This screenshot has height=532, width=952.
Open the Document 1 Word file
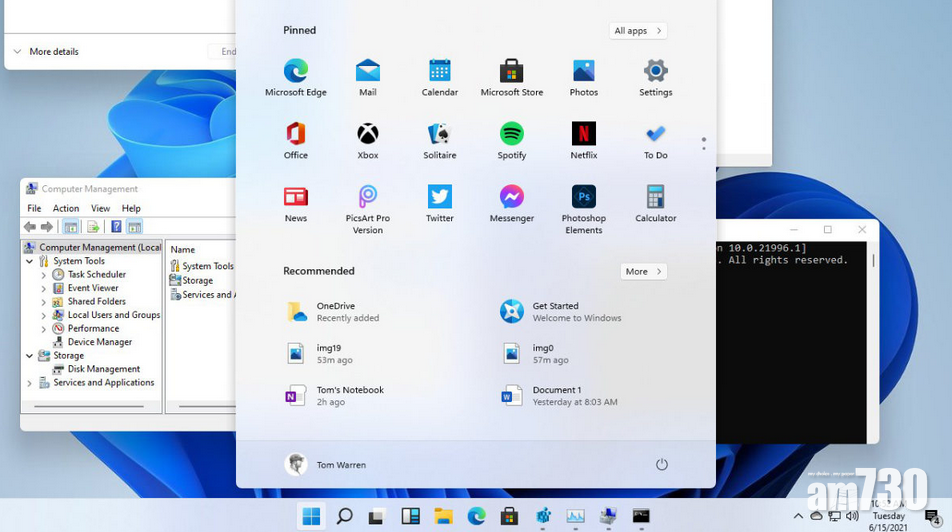(x=559, y=396)
